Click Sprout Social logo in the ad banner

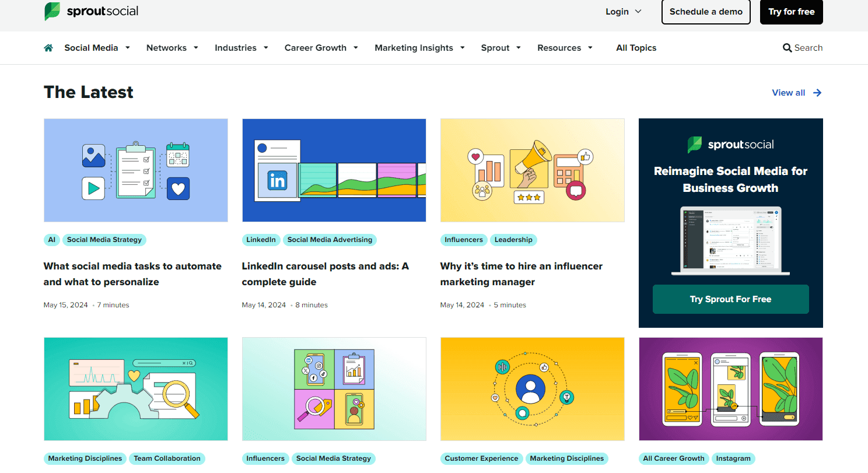730,145
